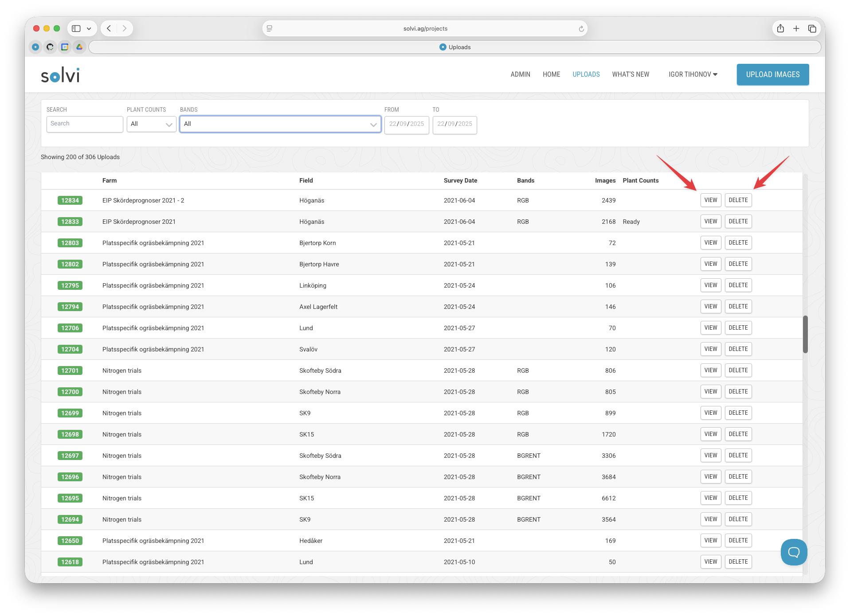Screen dimensions: 850x616
Task: Open the UPLOADS navigation item
Action: (586, 74)
